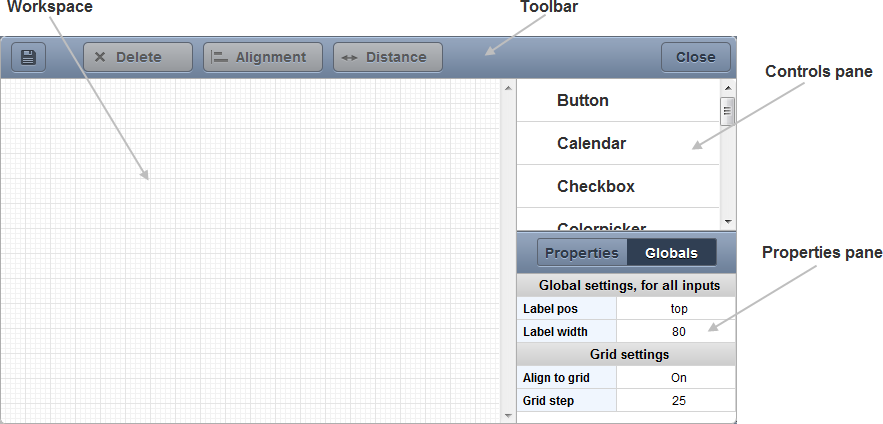Toggle Align to grid On value
Image resolution: width=883 pixels, height=424 pixels.
coord(676,378)
